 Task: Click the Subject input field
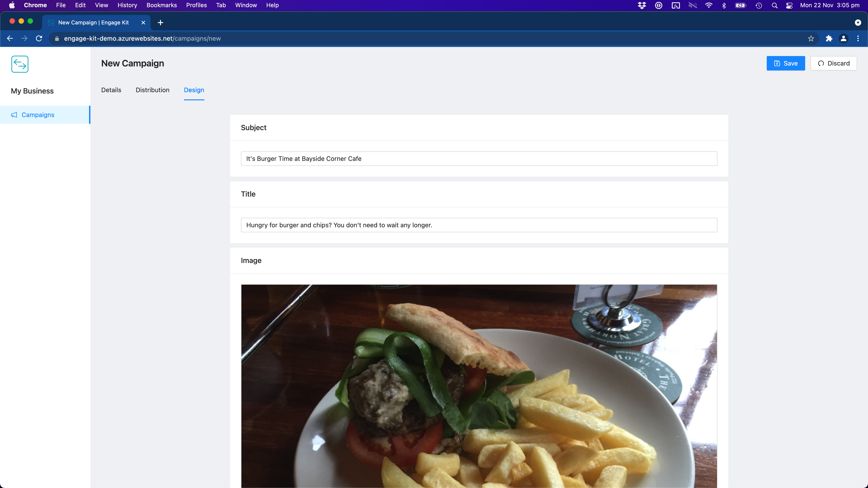479,159
